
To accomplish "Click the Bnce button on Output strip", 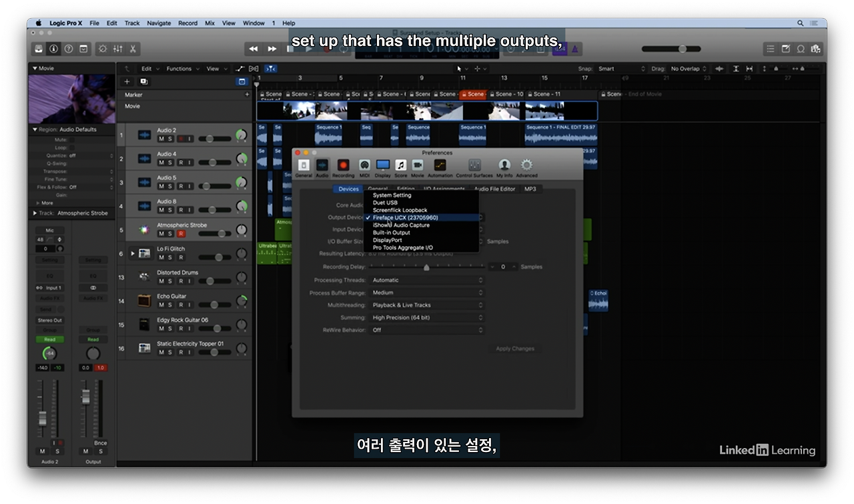I will click(x=100, y=443).
